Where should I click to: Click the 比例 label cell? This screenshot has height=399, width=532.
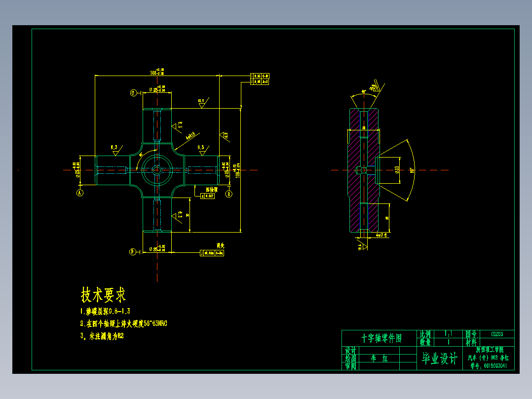(425, 334)
